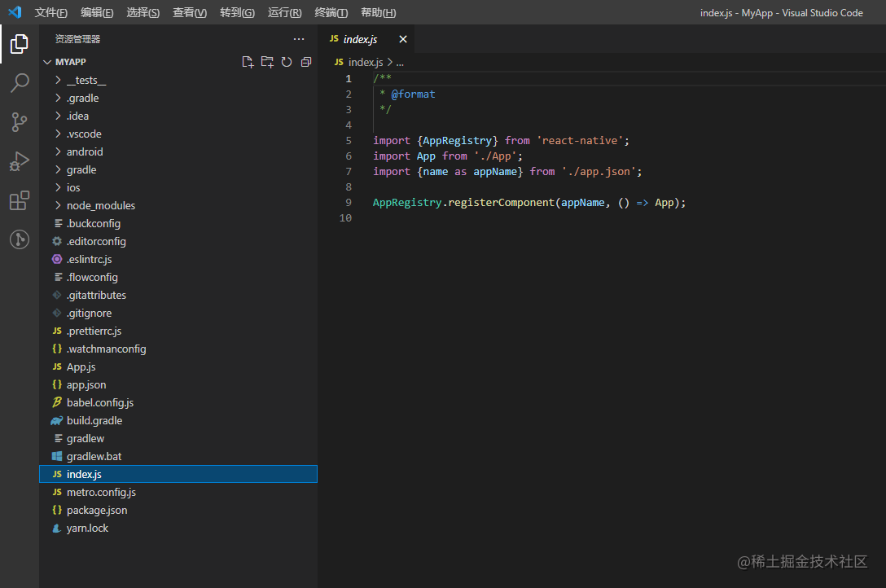886x588 pixels.
Task: Click the New Folder icon in explorer
Action: tap(267, 62)
